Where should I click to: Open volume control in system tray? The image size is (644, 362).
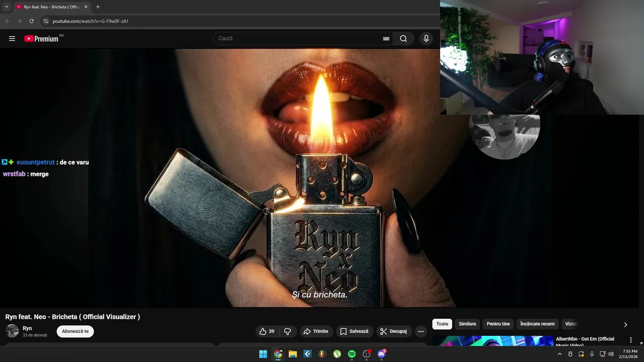[x=611, y=354]
